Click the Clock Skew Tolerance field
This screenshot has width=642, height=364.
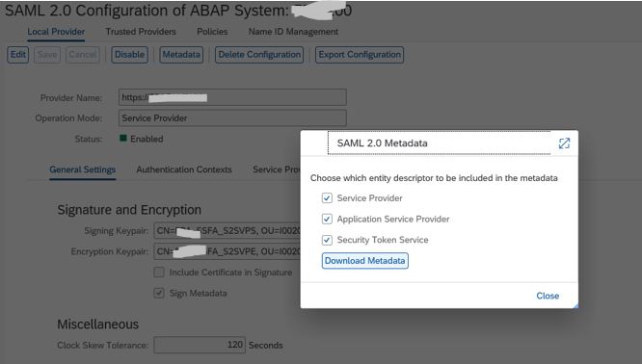coord(200,345)
